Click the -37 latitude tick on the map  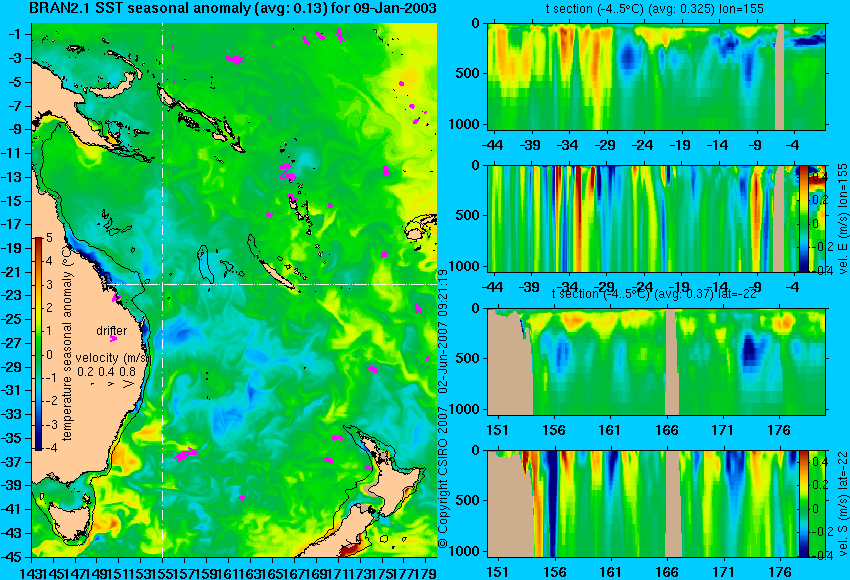tap(12, 462)
